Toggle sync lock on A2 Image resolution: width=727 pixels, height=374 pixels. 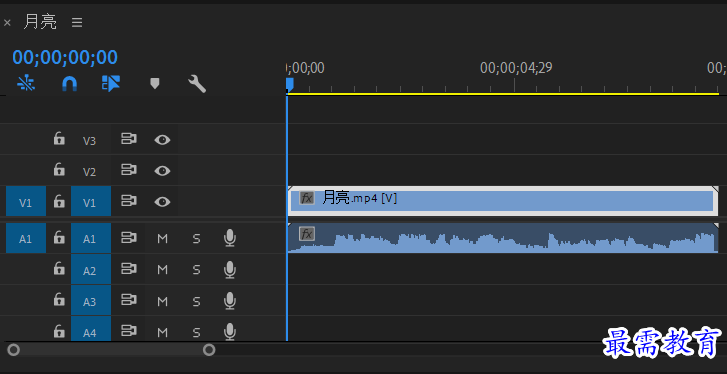coord(129,269)
